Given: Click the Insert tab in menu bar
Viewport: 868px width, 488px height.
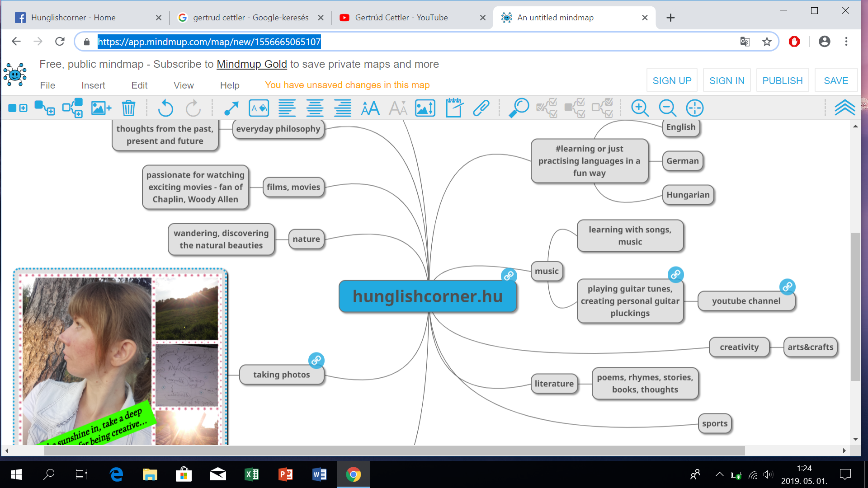Looking at the screenshot, I should point(92,84).
